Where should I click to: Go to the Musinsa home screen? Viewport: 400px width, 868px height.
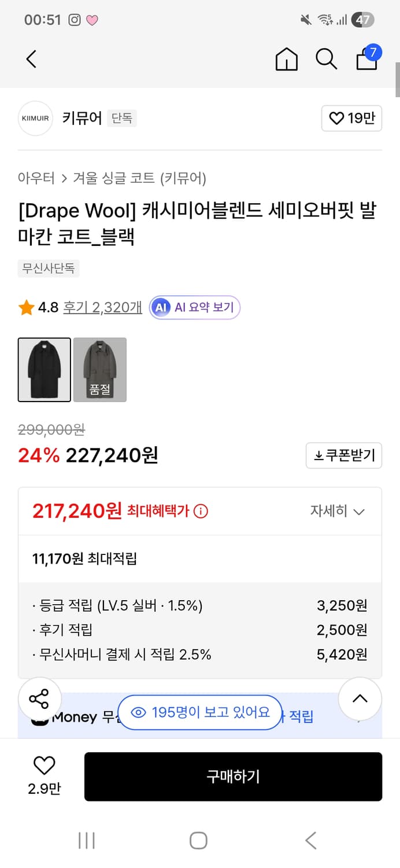coord(286,59)
